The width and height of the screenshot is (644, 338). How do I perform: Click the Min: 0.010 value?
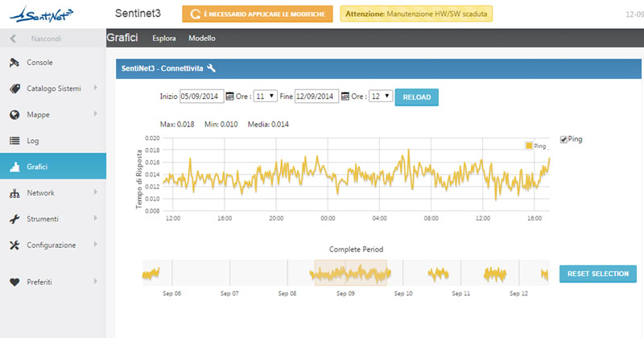pos(221,125)
